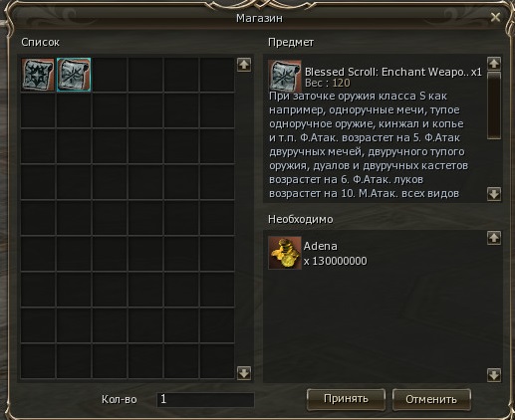Click the list panel's scroll down arrow
The height and width of the screenshot is (420, 515).
[244, 373]
